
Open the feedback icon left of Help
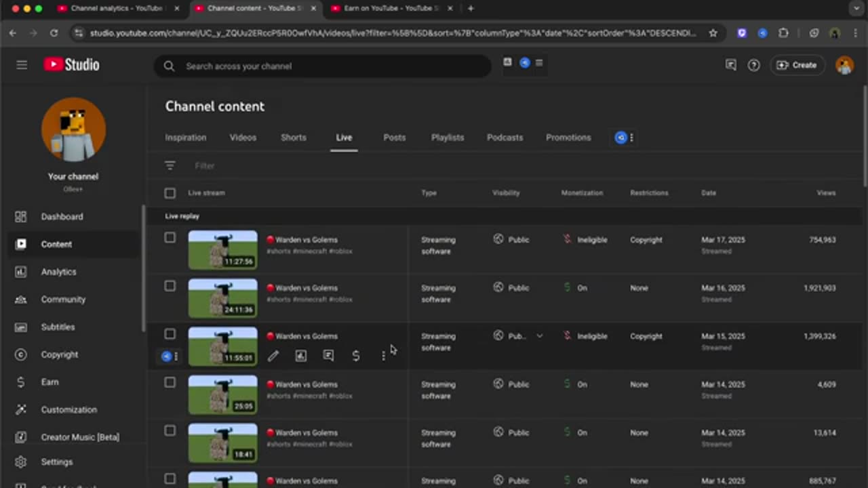tap(730, 65)
